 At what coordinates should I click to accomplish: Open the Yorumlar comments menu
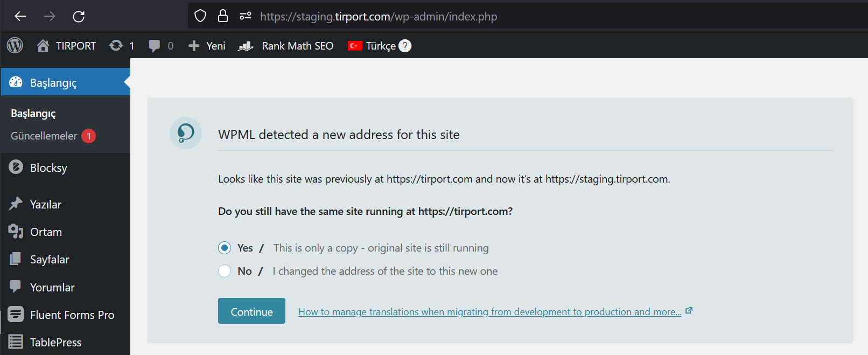point(52,287)
